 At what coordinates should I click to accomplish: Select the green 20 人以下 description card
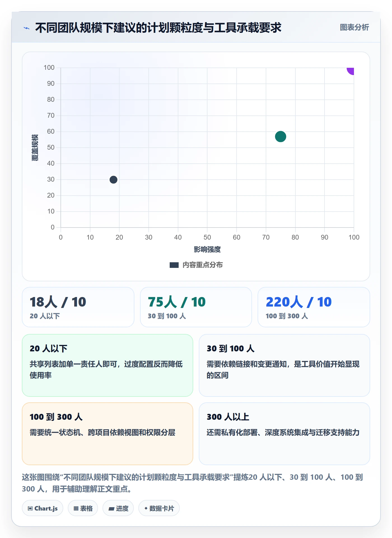tap(108, 365)
